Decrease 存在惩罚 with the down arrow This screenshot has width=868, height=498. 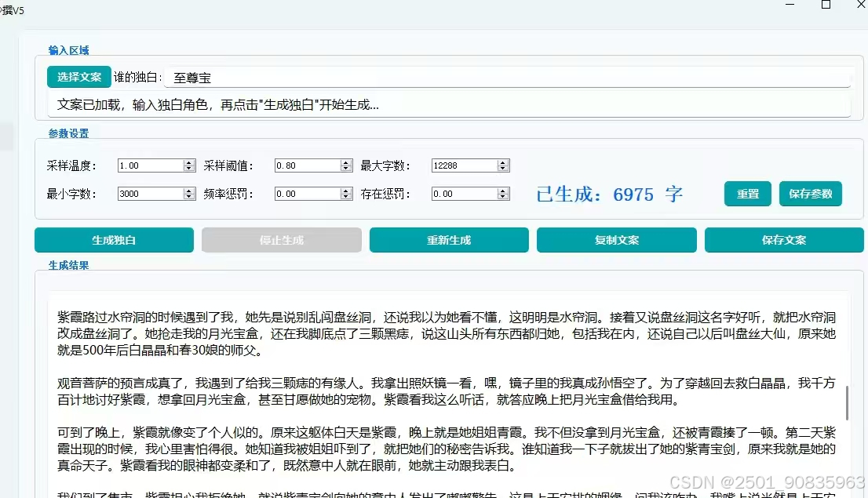pos(503,196)
